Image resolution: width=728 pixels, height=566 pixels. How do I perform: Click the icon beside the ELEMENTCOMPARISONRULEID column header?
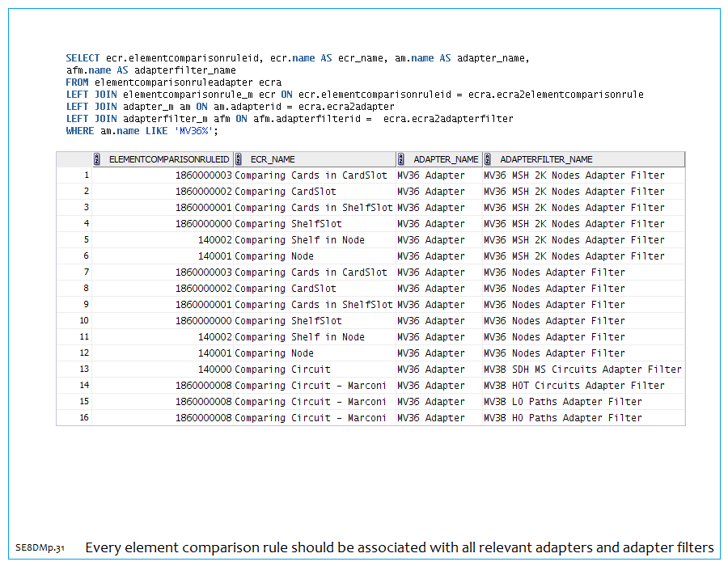pos(97,159)
